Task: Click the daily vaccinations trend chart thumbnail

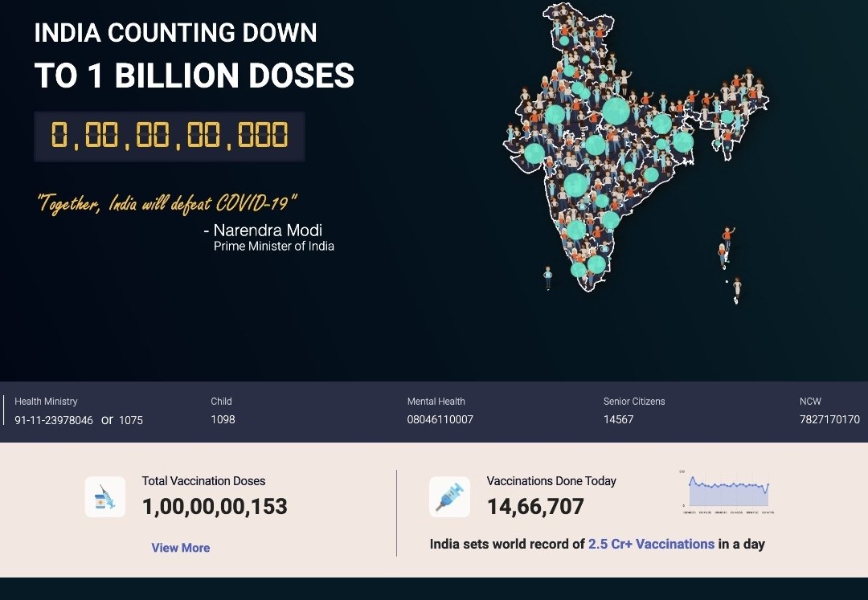Action: 727,492
